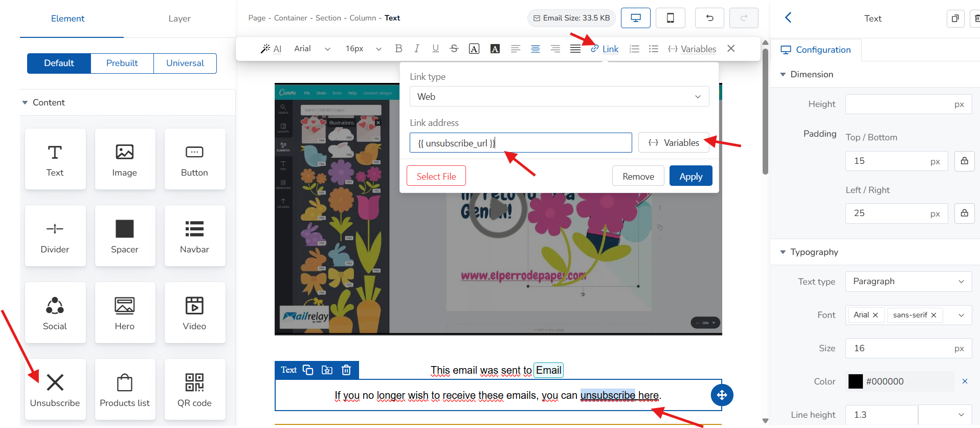980x428 pixels.
Task: Select the Universal element set
Action: [x=185, y=63]
